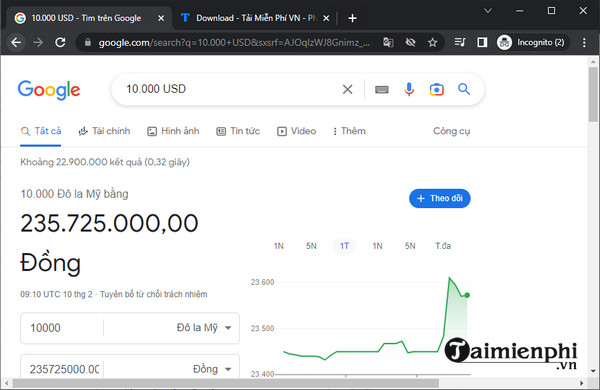This screenshot has height=390, width=600.
Task: Open the translate page icon in address bar
Action: click(388, 42)
